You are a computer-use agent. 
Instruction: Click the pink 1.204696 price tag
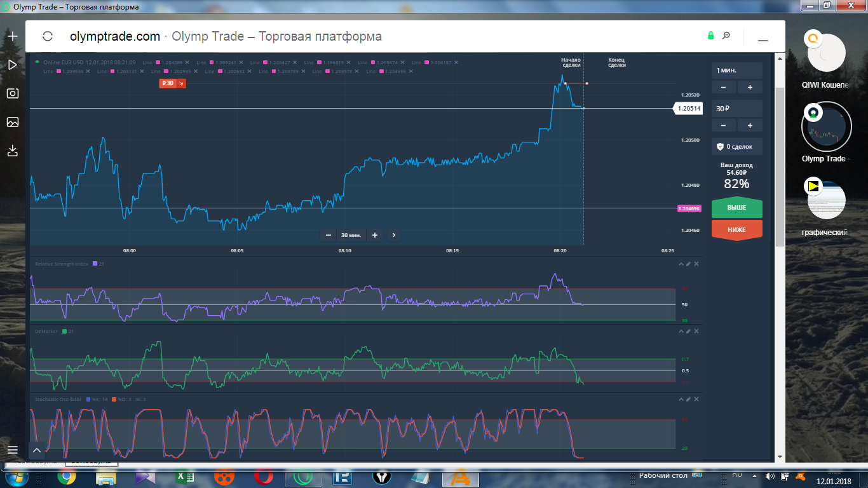(x=689, y=208)
